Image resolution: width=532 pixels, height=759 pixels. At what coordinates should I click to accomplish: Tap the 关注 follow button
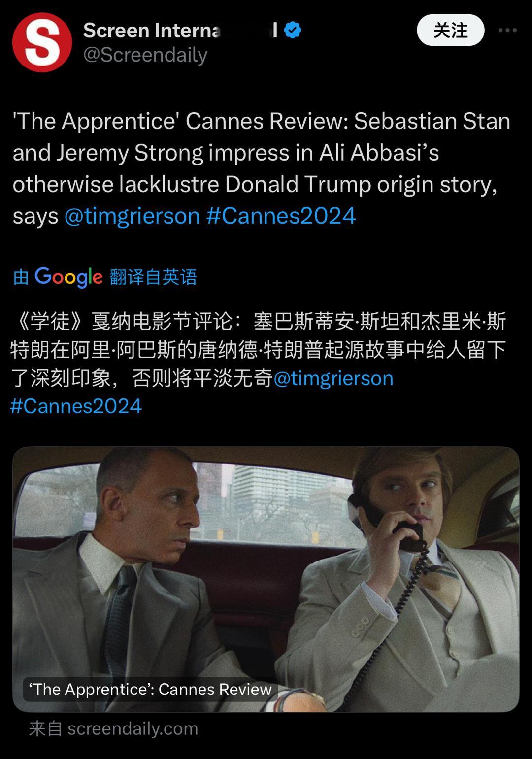[x=450, y=30]
